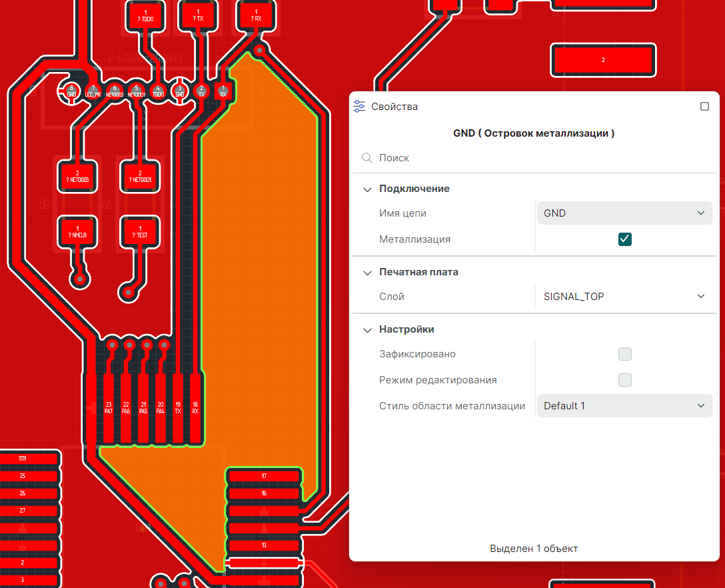Select square pad 1 RX on connector
This screenshot has width=725, height=588.
pyautogui.click(x=223, y=91)
